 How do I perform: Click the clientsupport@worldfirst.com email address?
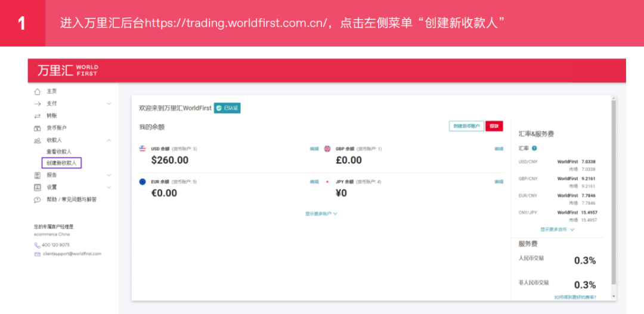click(72, 254)
